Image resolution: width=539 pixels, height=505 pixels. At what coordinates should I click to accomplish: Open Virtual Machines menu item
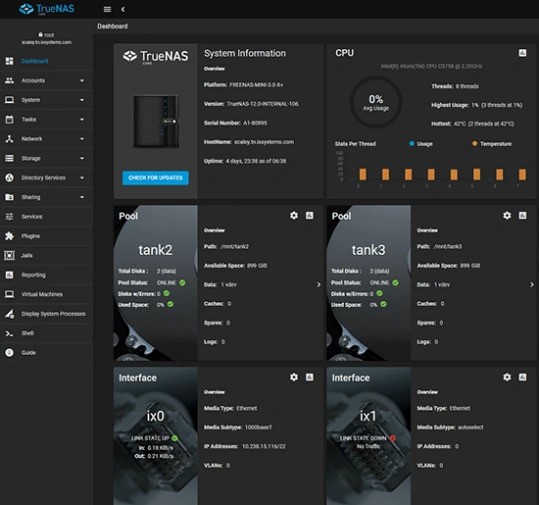(46, 294)
